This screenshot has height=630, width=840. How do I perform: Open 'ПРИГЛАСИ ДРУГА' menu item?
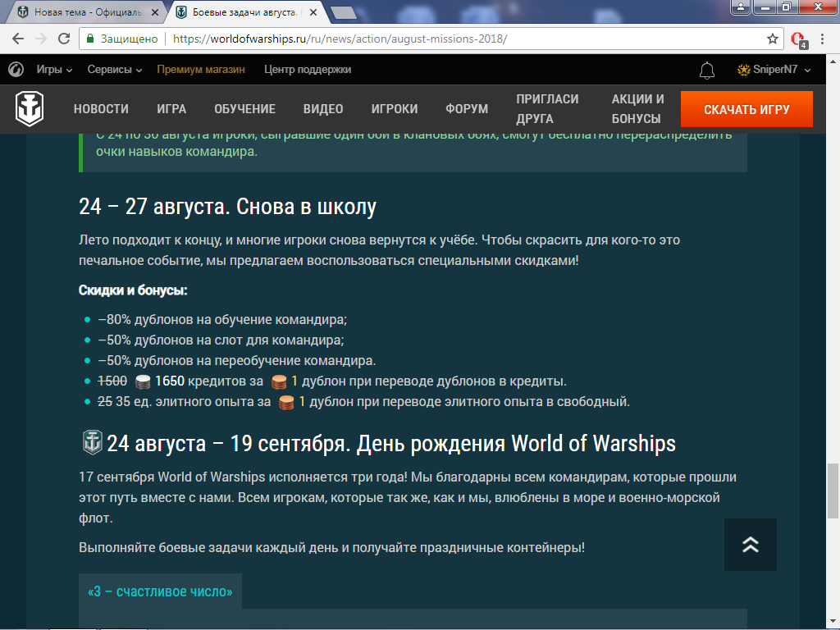tap(547, 109)
